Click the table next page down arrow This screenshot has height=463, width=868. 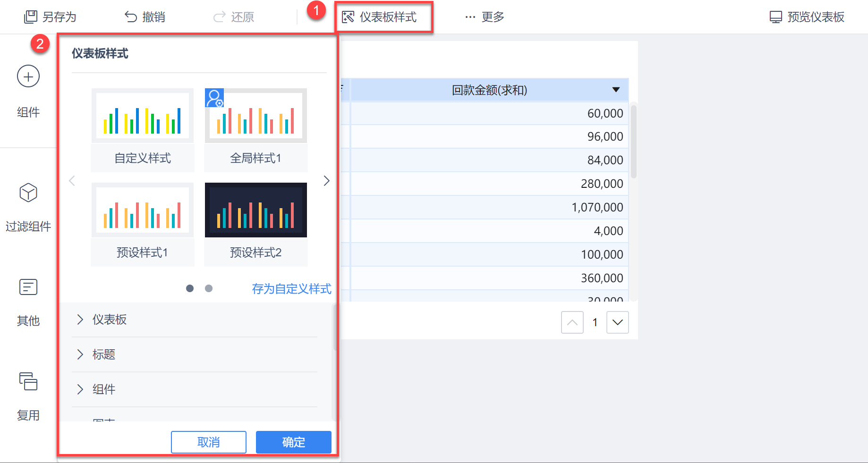pos(618,322)
